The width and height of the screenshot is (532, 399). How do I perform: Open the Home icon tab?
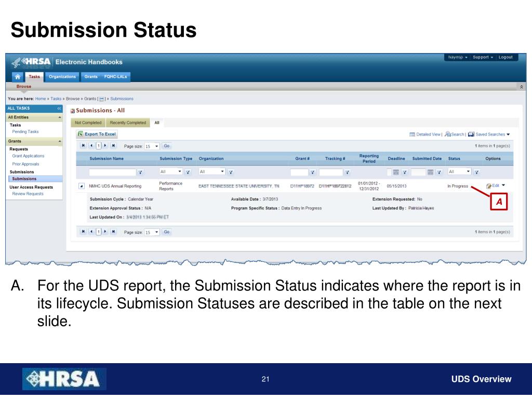[17, 77]
